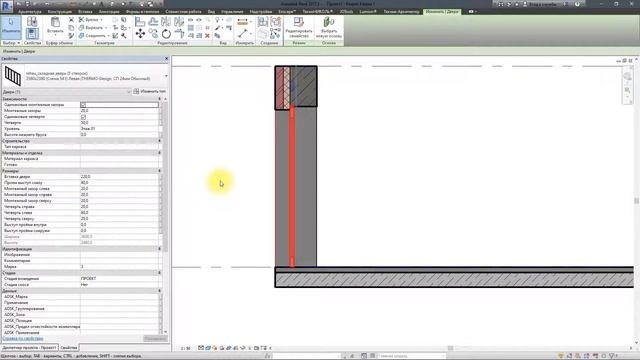
Task: Collapse the Данные group
Action: 160,291
